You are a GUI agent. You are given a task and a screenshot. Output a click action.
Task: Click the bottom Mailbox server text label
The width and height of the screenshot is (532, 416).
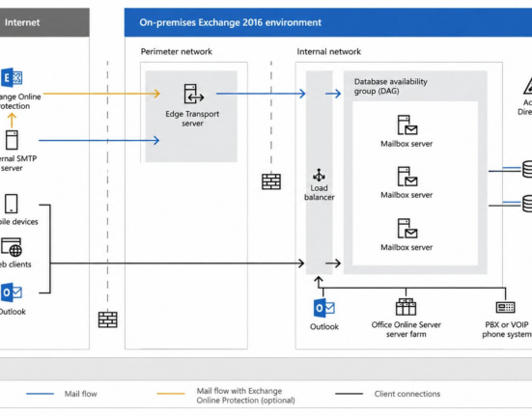[x=406, y=247]
